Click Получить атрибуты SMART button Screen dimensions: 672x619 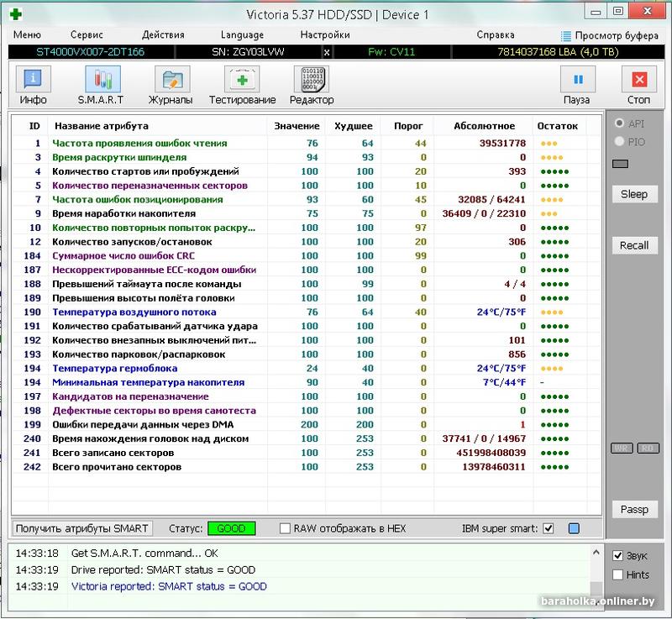point(81,528)
